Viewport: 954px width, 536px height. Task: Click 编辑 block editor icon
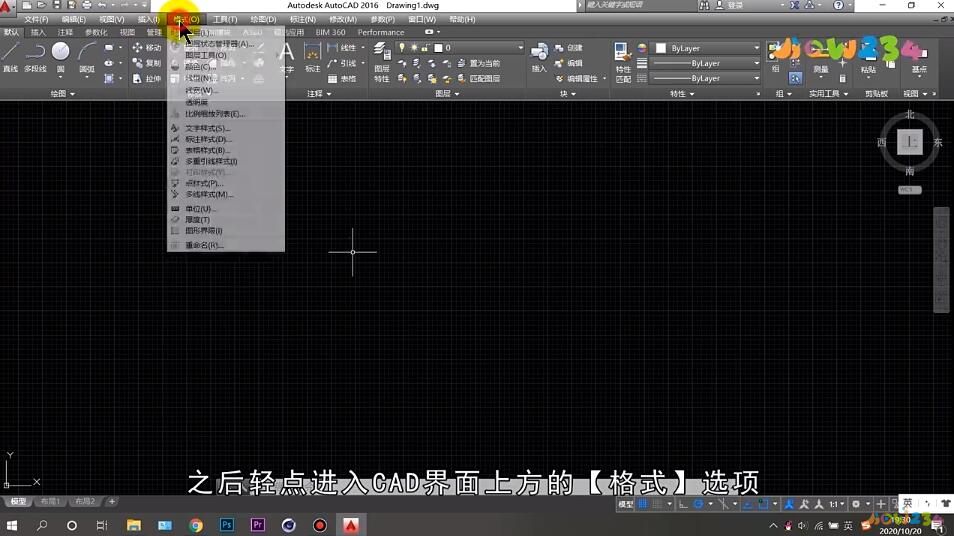pos(568,63)
